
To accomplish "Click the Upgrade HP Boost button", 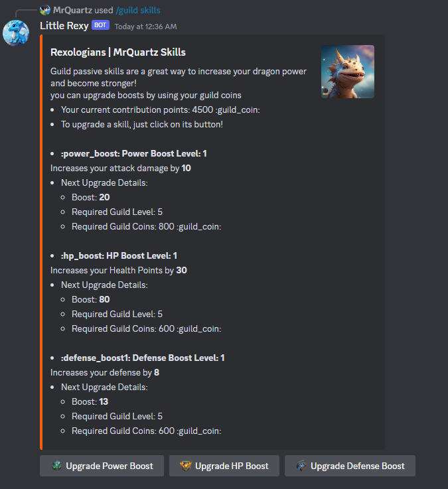I will click(x=224, y=466).
